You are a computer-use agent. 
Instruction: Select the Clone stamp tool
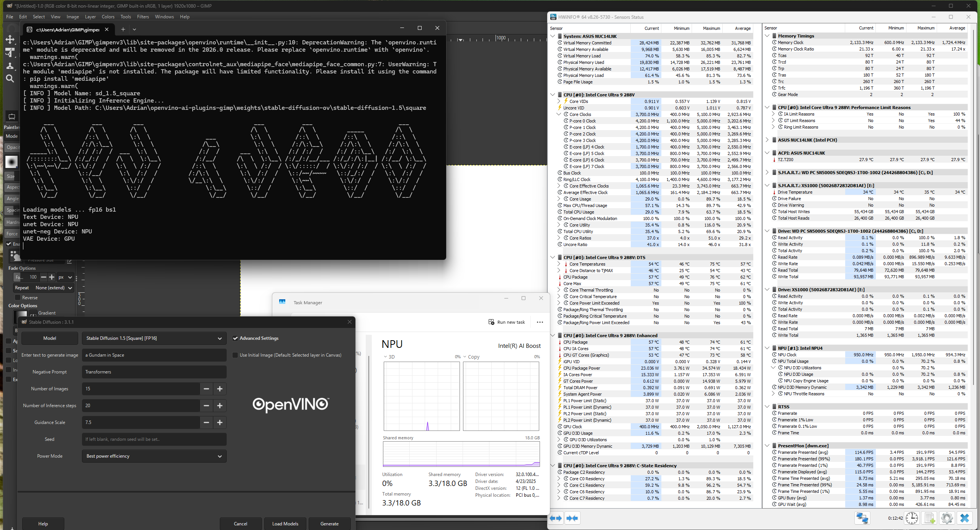(x=10, y=65)
